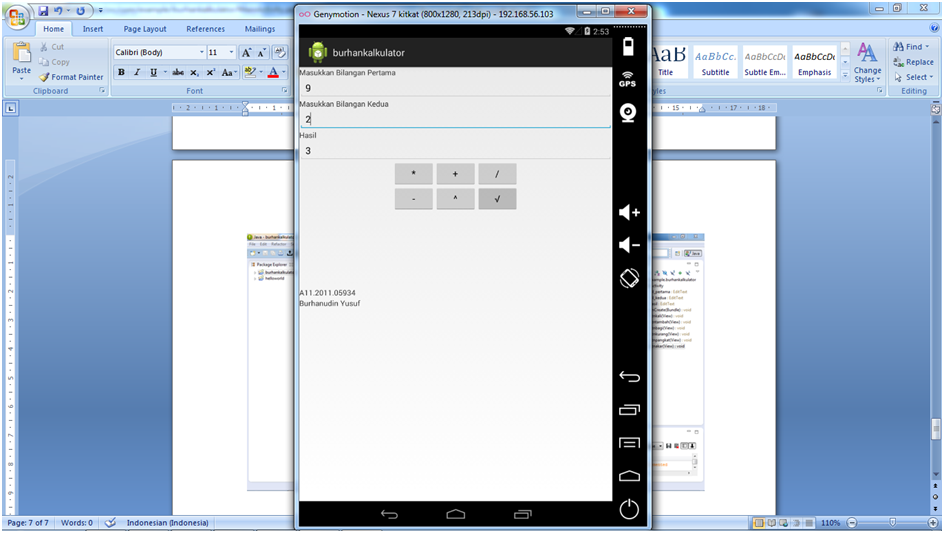The image size is (944, 533).
Task: Click Genymotion power button icon
Action: [x=629, y=509]
